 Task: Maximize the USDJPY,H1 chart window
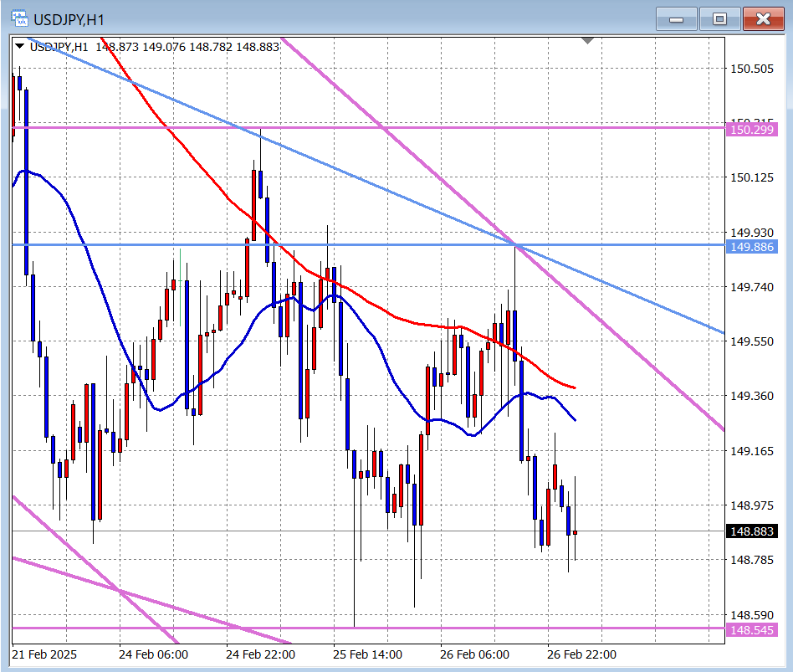pos(719,18)
